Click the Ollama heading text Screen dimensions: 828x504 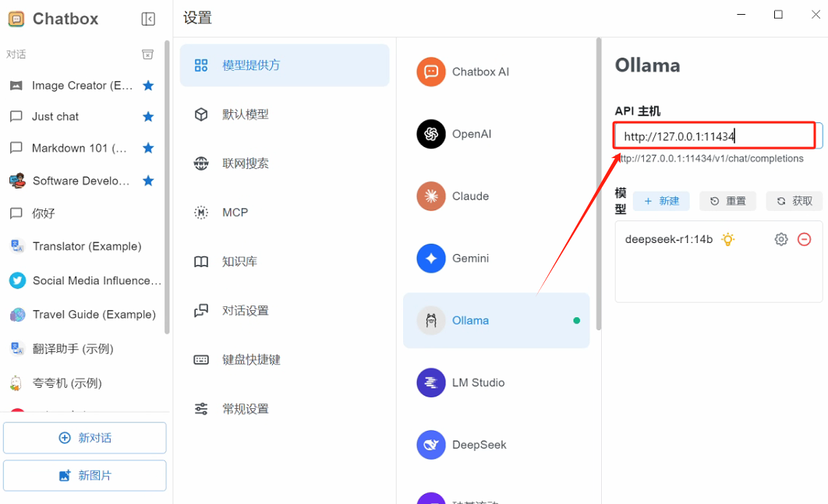coord(647,65)
